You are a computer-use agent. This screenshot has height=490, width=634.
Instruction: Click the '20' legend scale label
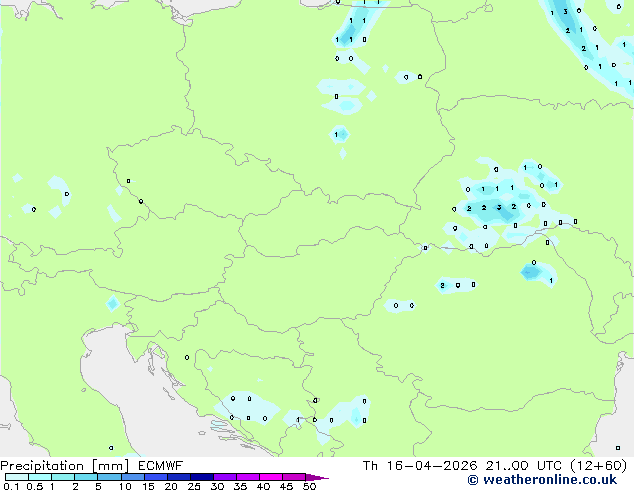pyautogui.click(x=171, y=486)
